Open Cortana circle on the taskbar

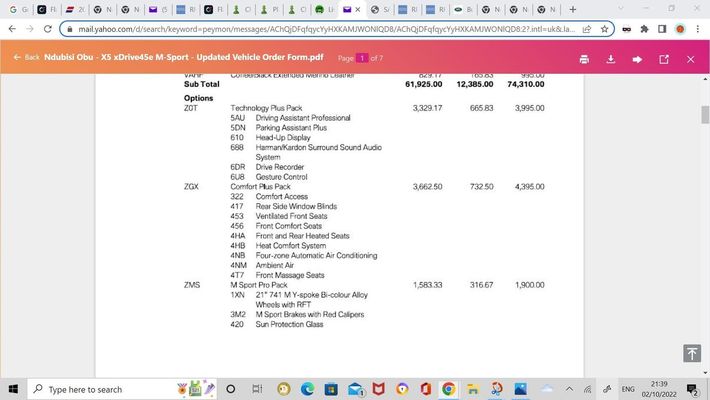coord(230,389)
